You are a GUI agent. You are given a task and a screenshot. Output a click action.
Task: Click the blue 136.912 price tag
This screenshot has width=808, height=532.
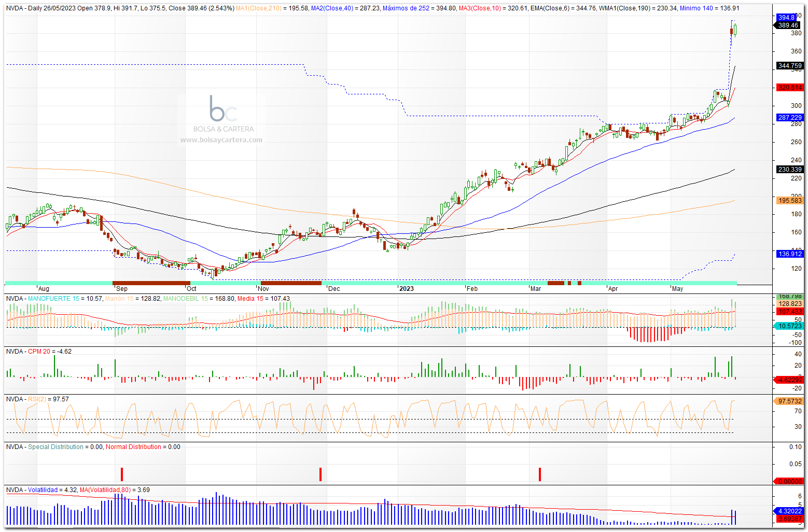click(x=790, y=254)
